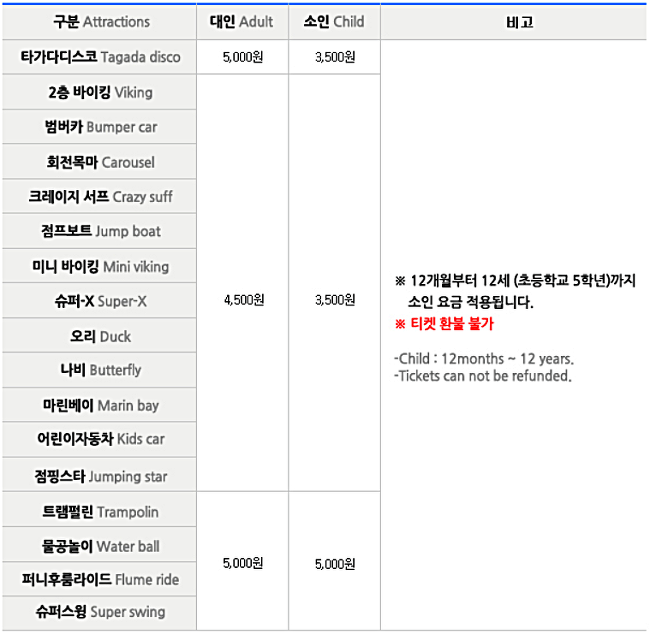Click the child price 3,500원 in the Viking-to-Jumping-star group
Image resolution: width=650 pixels, height=634 pixels.
[335, 300]
